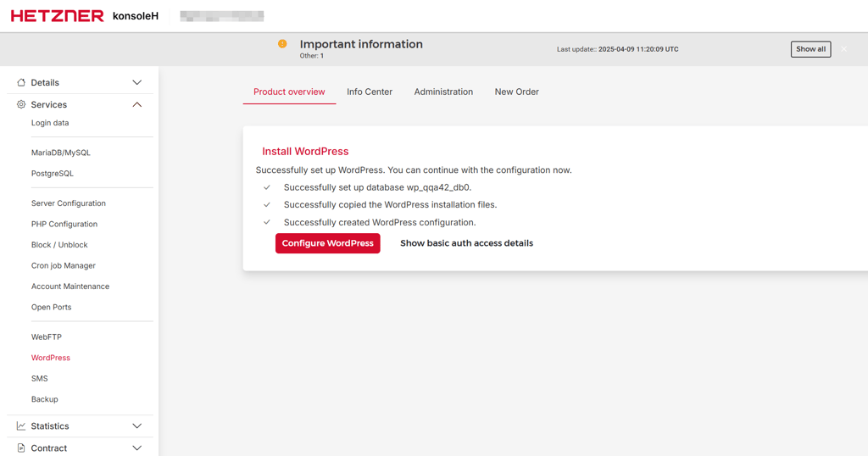Launch WebFTP from sidebar
Image resolution: width=868 pixels, height=456 pixels.
[46, 337]
